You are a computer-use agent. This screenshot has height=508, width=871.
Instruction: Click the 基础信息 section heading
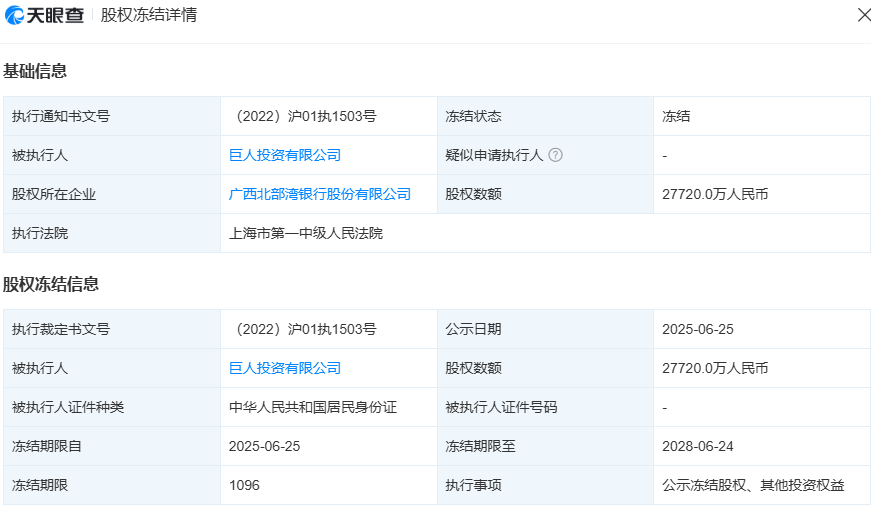point(35,71)
